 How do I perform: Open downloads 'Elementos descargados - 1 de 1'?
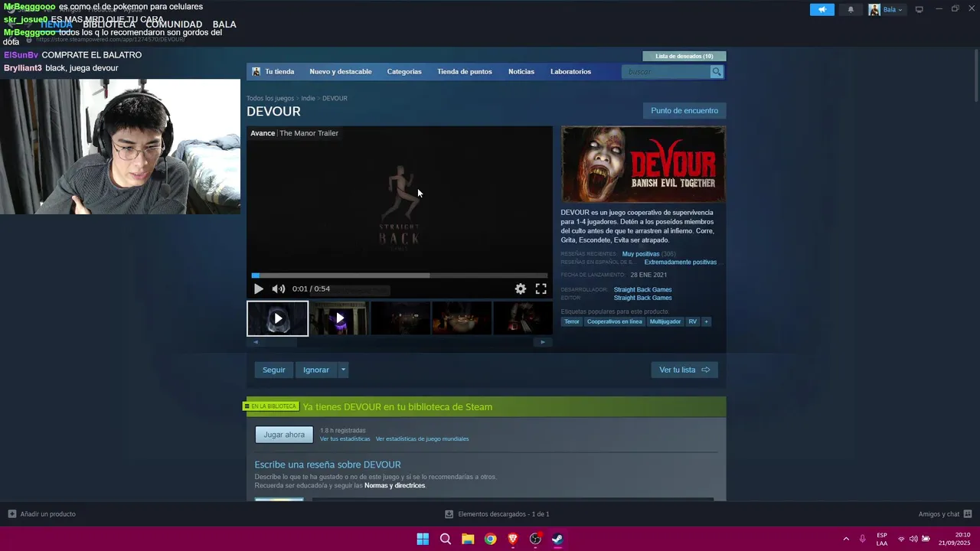click(x=497, y=514)
